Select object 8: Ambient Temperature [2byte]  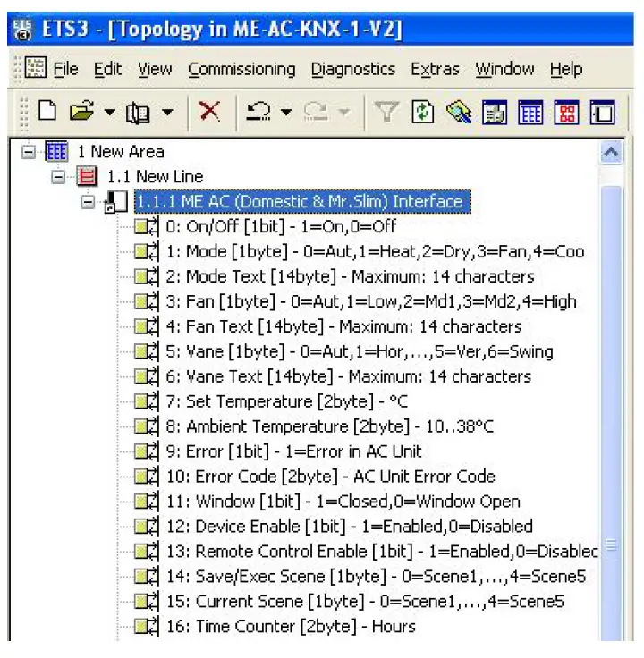click(329, 426)
